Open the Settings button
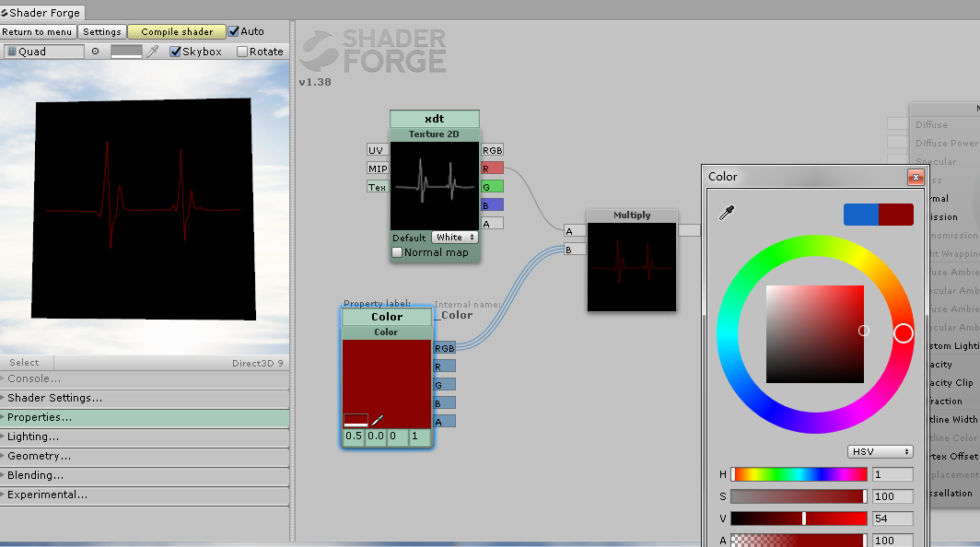 pos(102,32)
